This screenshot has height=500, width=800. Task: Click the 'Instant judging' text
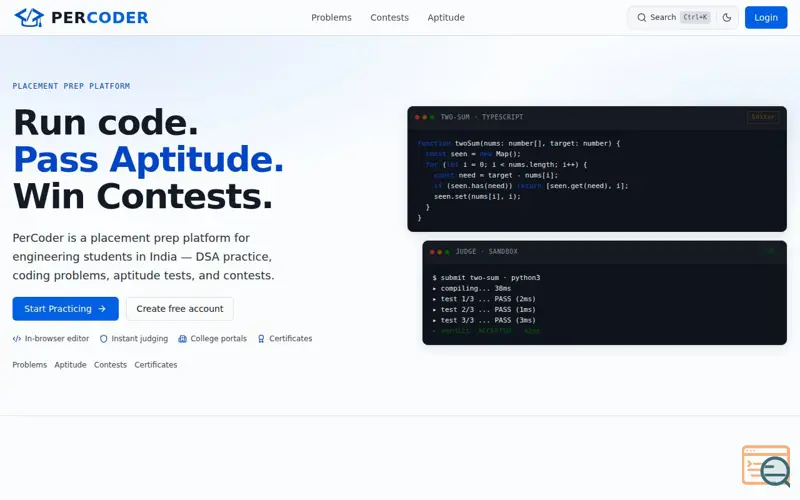pos(139,338)
